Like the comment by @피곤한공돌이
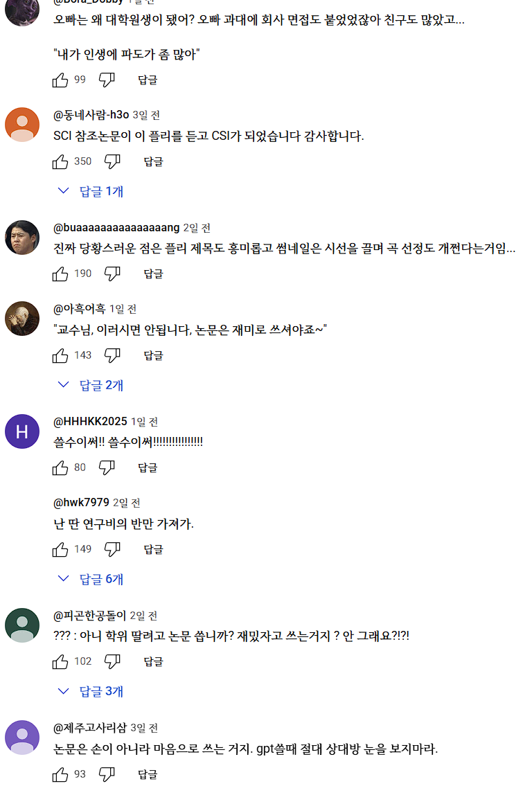The image size is (532, 795). click(60, 661)
